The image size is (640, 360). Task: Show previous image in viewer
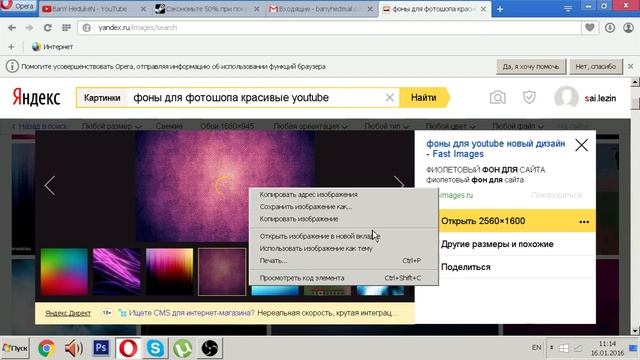tap(50, 186)
